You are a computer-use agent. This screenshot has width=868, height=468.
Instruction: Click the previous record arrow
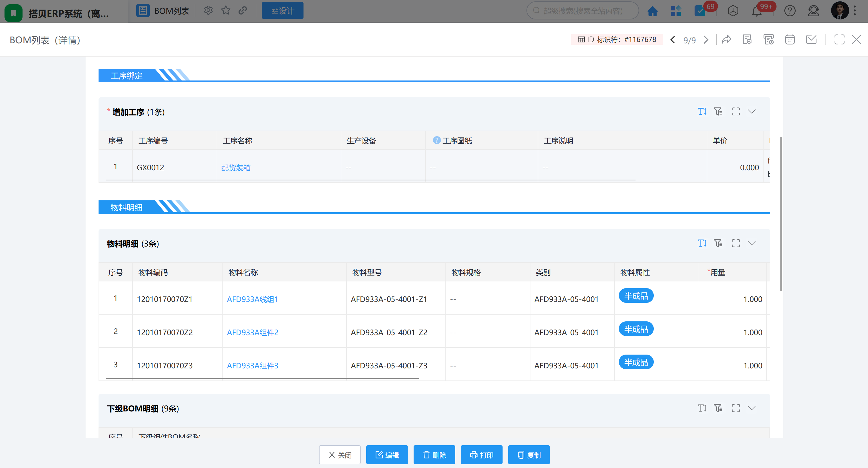[x=673, y=40]
